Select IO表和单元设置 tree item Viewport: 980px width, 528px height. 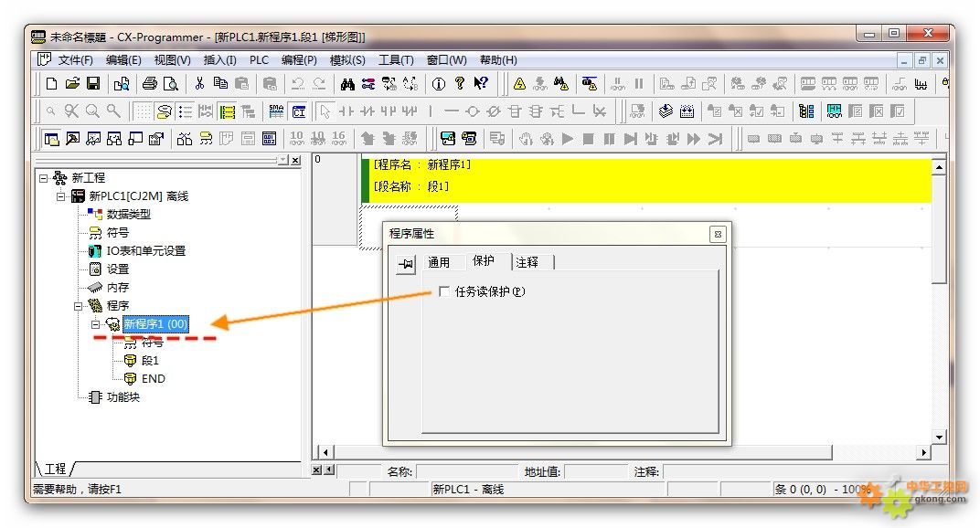145,250
